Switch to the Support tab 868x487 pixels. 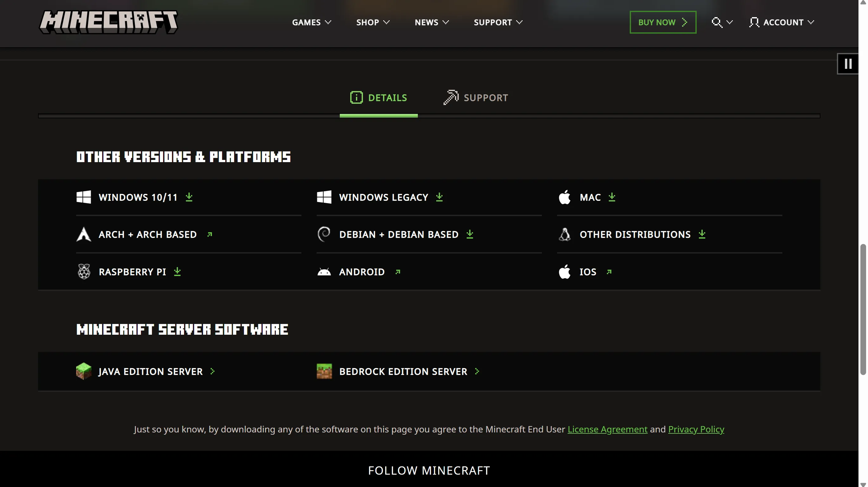(x=476, y=98)
